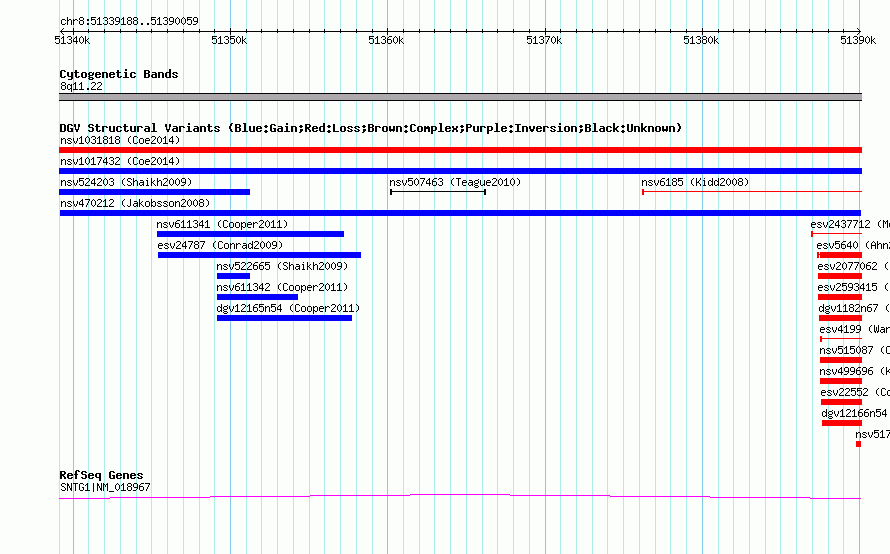890x554 pixels.
Task: Click the nsv6185 thin red line
Action: 752,192
